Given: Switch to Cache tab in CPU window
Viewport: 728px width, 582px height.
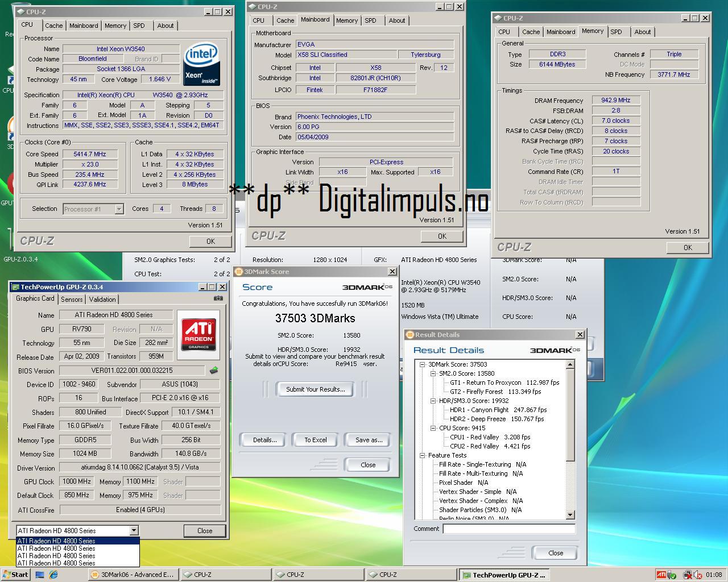Looking at the screenshot, I should 54,26.
